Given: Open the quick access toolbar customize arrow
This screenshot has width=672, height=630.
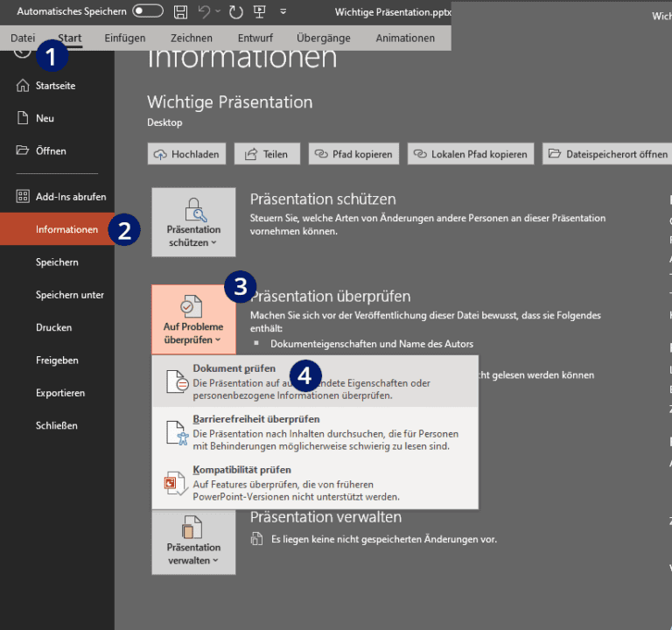Looking at the screenshot, I should [283, 12].
